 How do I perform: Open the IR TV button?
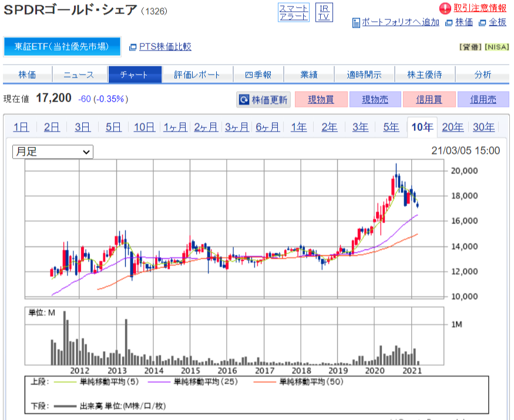tap(324, 12)
